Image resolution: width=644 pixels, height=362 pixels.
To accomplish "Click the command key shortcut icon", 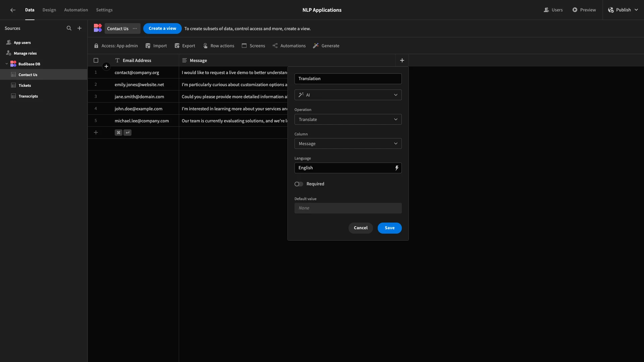I will pyautogui.click(x=118, y=133).
